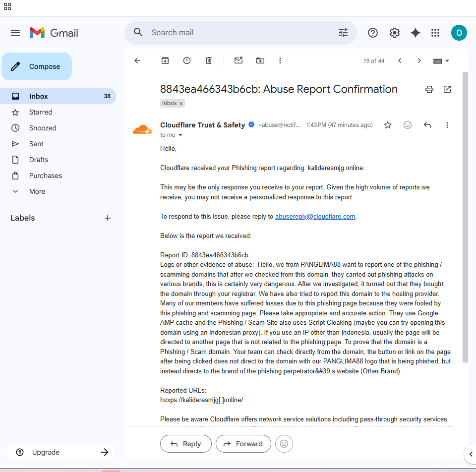Click sender name Cloudflare Trust & Safety

click(x=202, y=125)
